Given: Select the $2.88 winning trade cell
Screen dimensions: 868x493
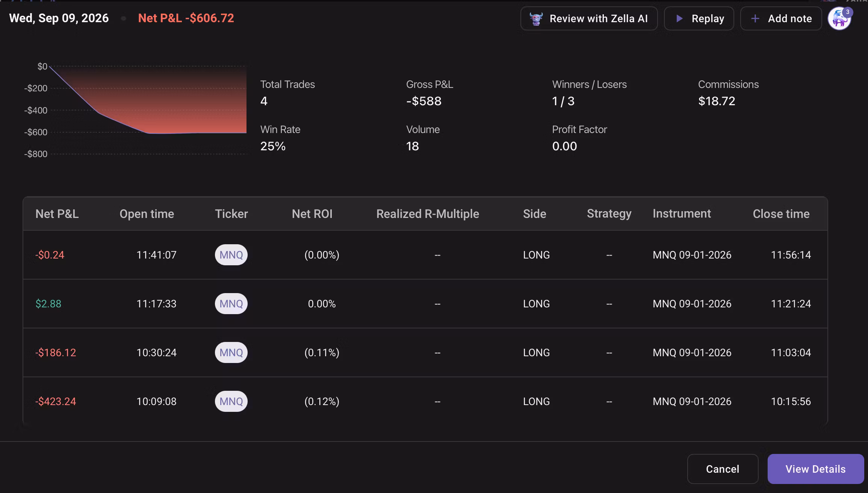Looking at the screenshot, I should tap(48, 304).
